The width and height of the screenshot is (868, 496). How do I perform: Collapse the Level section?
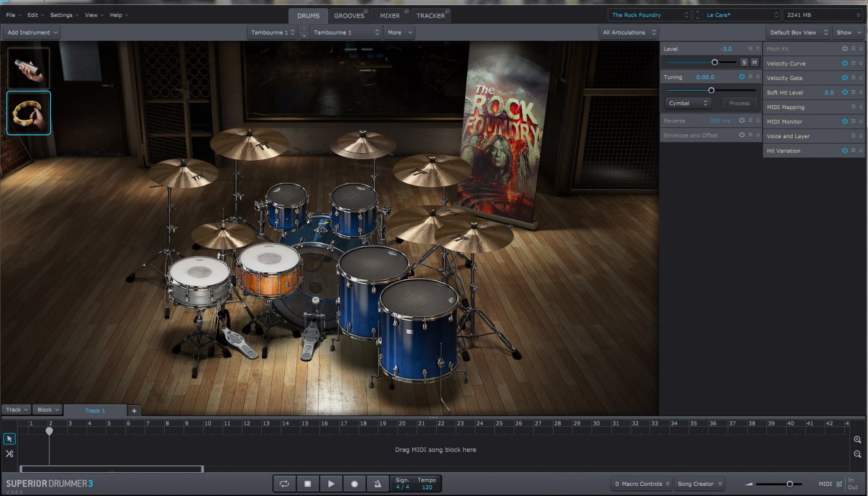pos(758,49)
